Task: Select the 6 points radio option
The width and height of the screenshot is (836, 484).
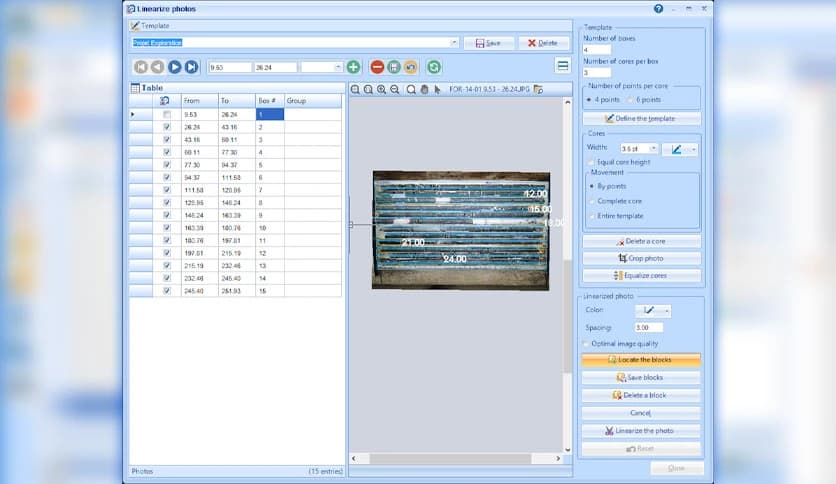Action: (x=630, y=99)
